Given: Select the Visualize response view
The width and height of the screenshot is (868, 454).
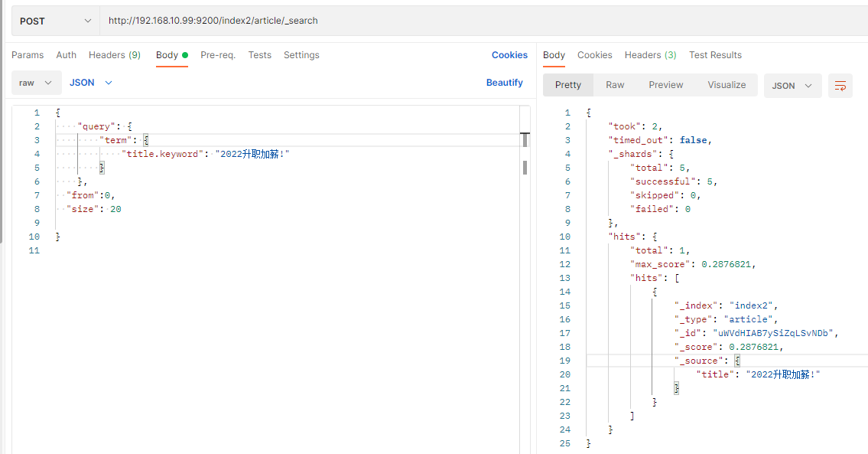Looking at the screenshot, I should [727, 85].
